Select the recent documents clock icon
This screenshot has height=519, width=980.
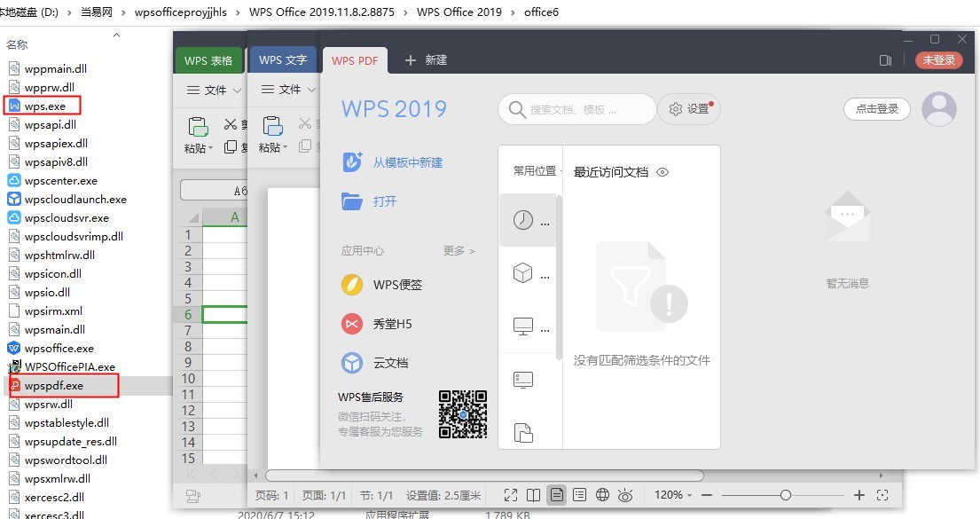[523, 220]
